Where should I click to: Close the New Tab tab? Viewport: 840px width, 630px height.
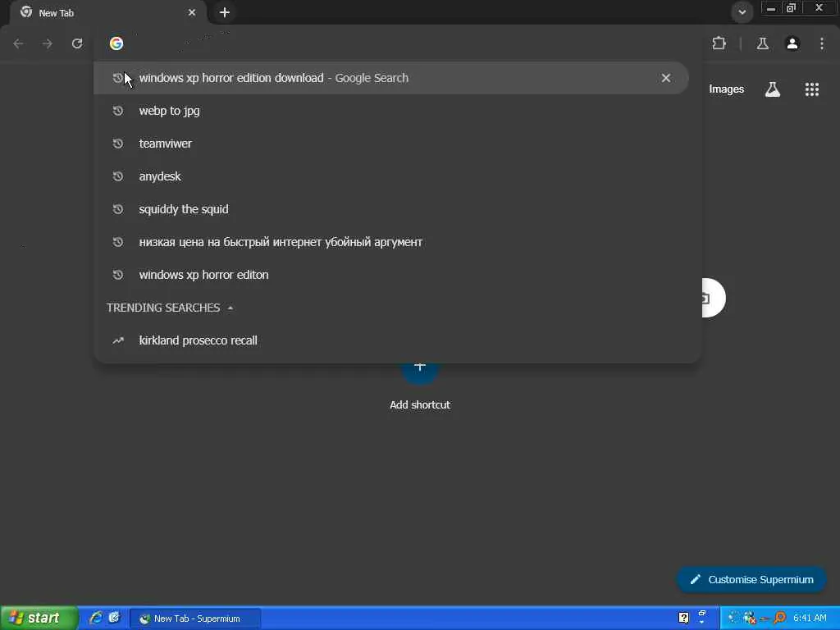(x=192, y=12)
